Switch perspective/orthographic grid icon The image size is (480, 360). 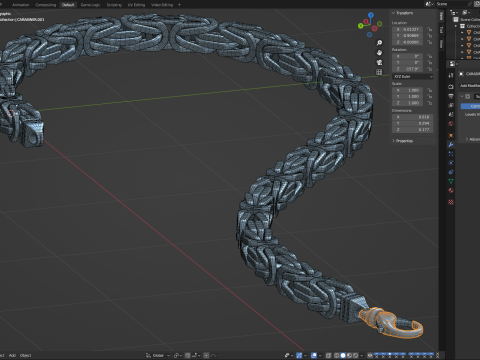click(x=379, y=72)
